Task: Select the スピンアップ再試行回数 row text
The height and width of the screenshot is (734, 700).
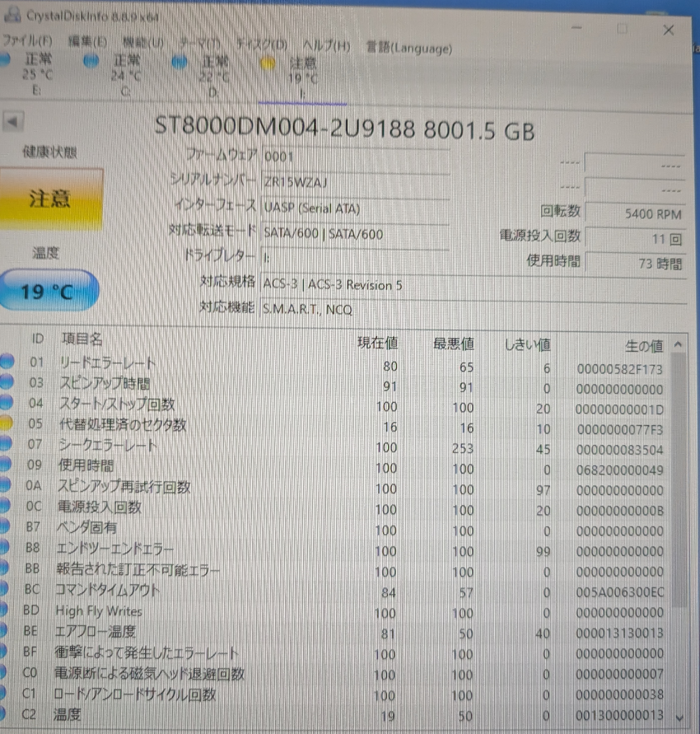Action: point(123,487)
